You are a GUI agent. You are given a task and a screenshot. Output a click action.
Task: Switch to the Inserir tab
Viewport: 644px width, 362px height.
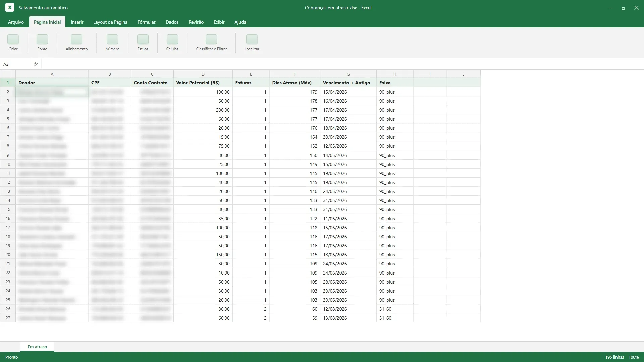(x=77, y=22)
